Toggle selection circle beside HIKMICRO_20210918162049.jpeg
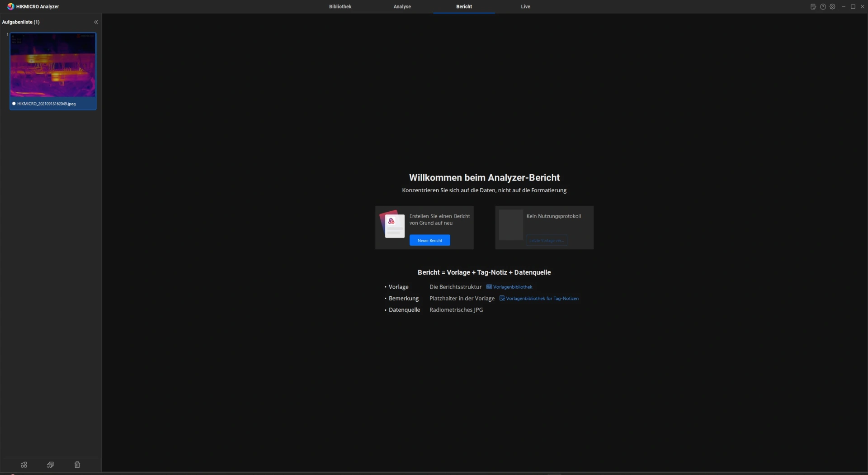 click(14, 104)
